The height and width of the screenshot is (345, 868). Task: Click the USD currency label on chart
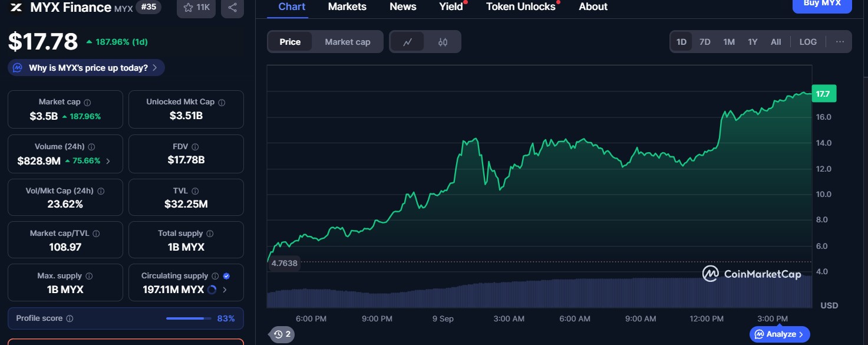pos(829,305)
